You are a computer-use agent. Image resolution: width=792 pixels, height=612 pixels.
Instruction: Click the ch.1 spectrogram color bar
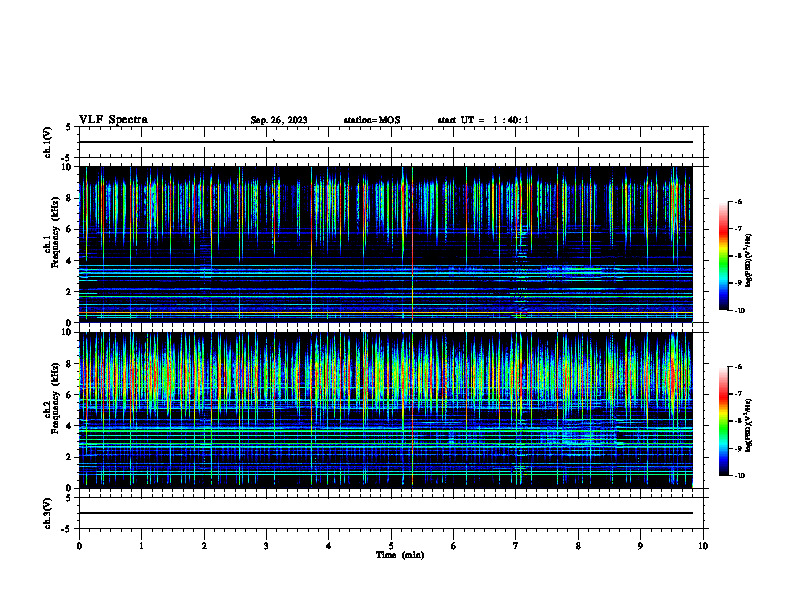[x=723, y=256]
